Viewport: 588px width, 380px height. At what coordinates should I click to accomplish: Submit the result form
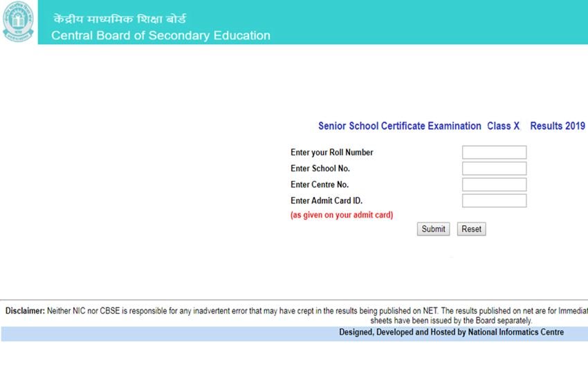pyautogui.click(x=433, y=229)
